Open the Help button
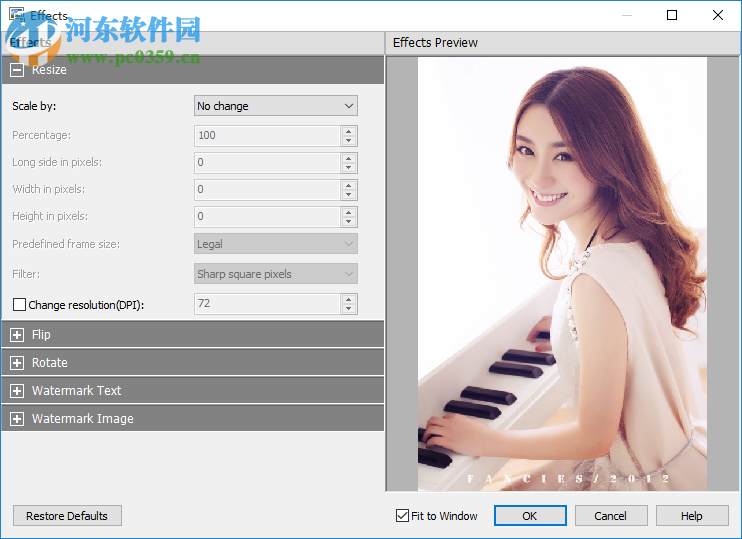The height and width of the screenshot is (539, 742). pos(692,516)
